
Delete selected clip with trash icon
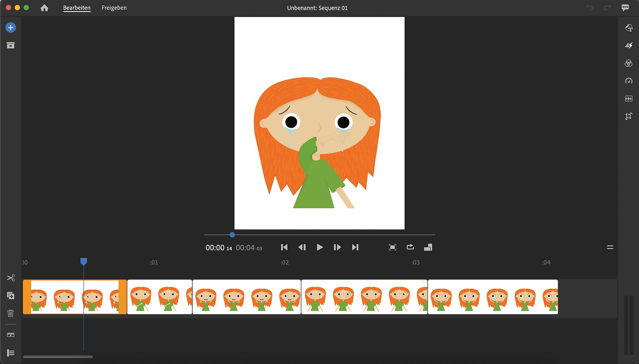tap(10, 313)
